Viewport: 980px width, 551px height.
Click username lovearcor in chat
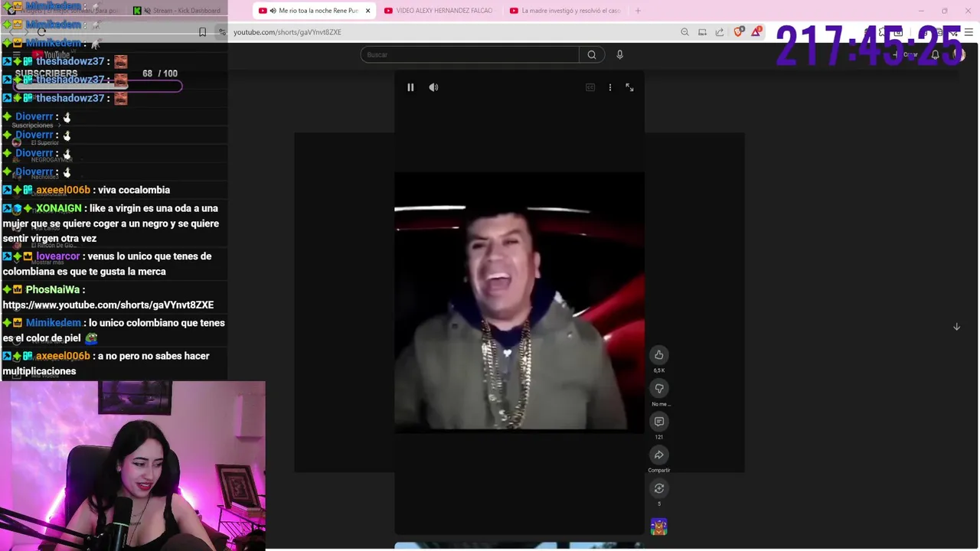(x=59, y=256)
